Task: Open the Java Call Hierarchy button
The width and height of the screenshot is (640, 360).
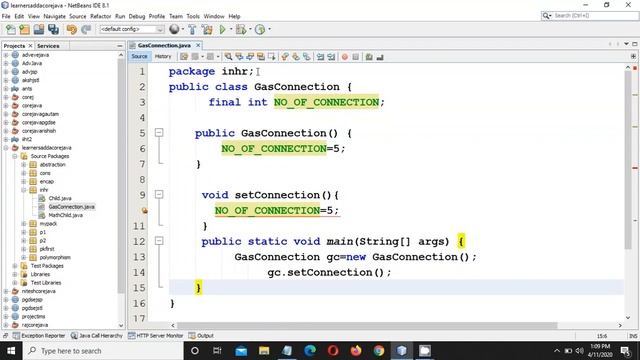Action: pos(97,336)
